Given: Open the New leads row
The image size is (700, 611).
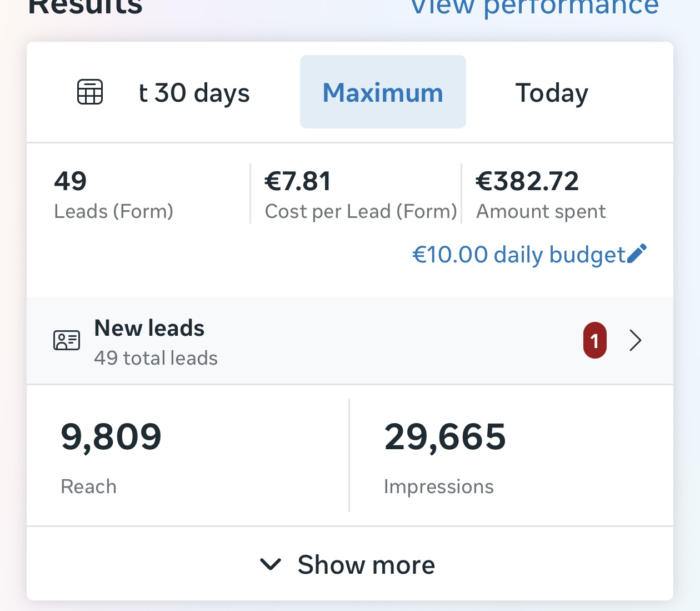Looking at the screenshot, I should pos(350,340).
